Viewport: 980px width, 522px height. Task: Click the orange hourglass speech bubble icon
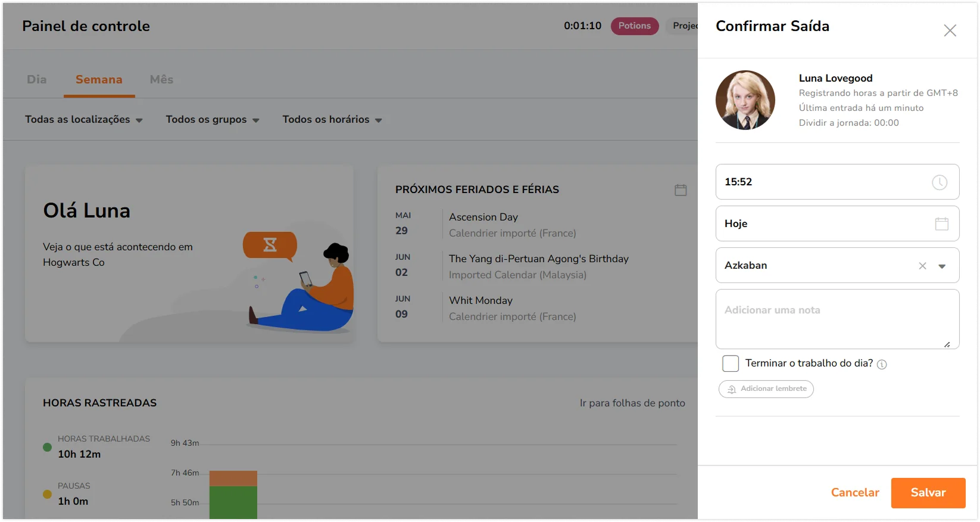(x=270, y=246)
